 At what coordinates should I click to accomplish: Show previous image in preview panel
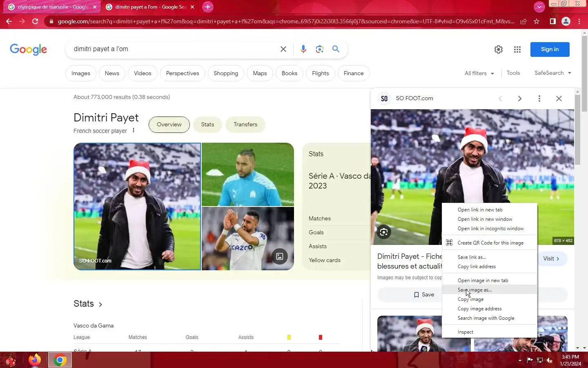pyautogui.click(x=500, y=99)
